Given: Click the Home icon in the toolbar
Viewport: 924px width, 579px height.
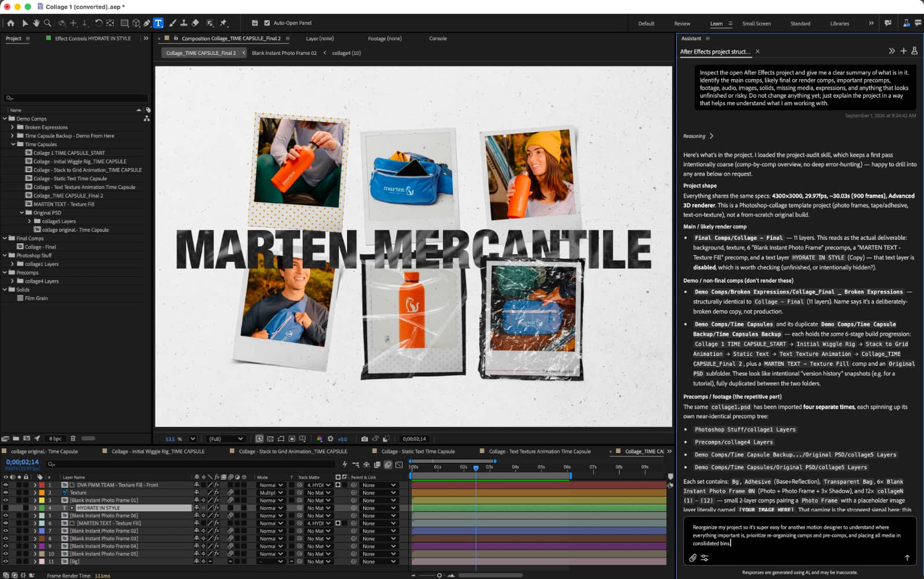Looking at the screenshot, I should pos(10,23).
